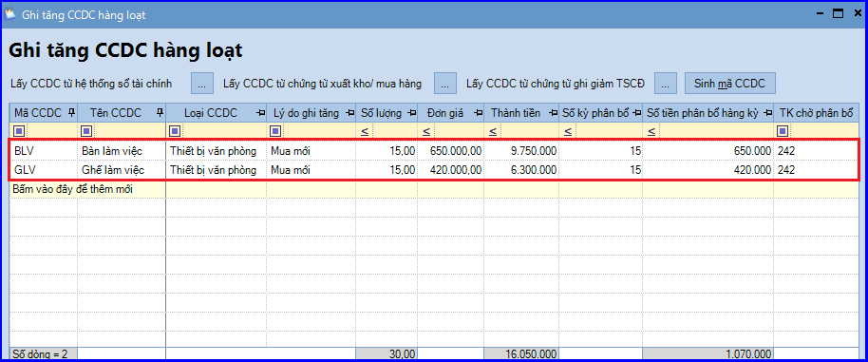The width and height of the screenshot is (868, 362).
Task: Open filter operator for Lý do ghi tăng
Action: pyautogui.click(x=275, y=131)
